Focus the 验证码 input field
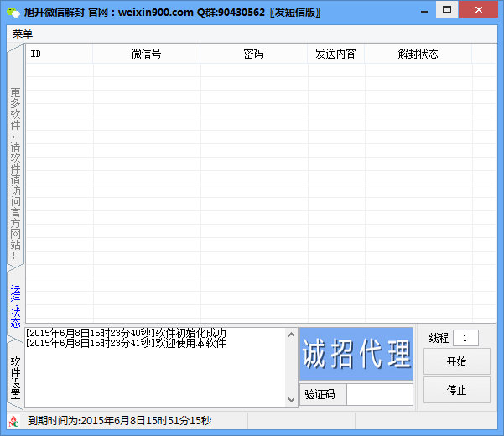 point(380,394)
